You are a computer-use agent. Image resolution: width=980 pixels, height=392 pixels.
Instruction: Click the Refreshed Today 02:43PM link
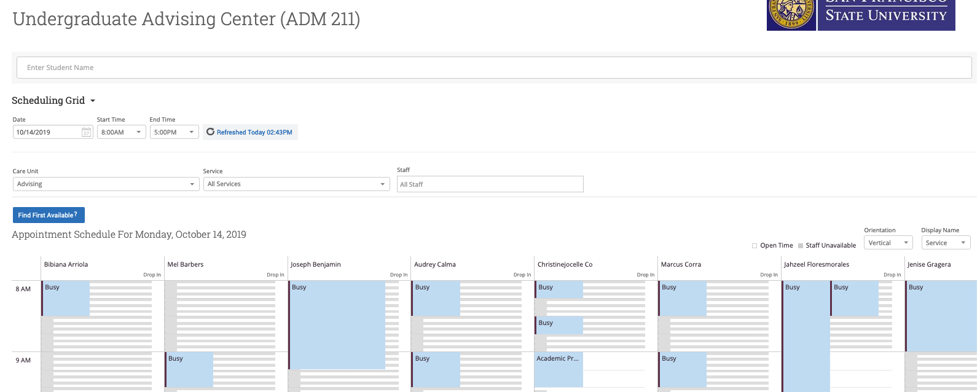[x=254, y=132]
